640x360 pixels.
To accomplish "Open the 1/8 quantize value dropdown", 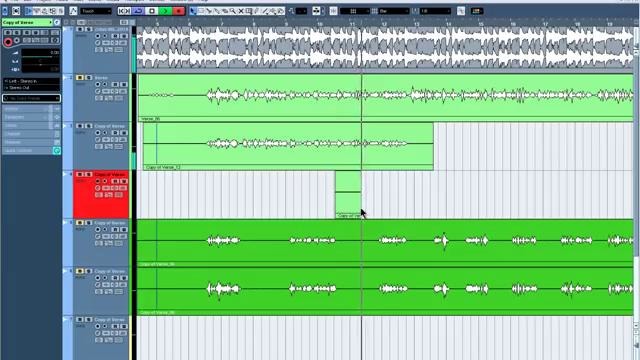I will (435, 11).
